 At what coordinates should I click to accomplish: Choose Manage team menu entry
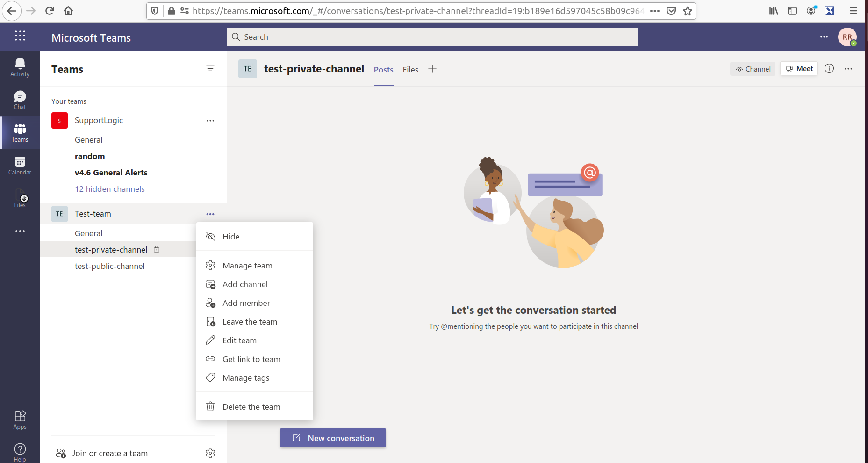(255, 266)
